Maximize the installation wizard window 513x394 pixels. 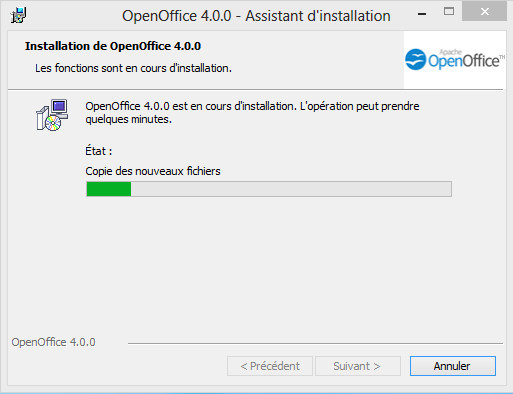449,12
